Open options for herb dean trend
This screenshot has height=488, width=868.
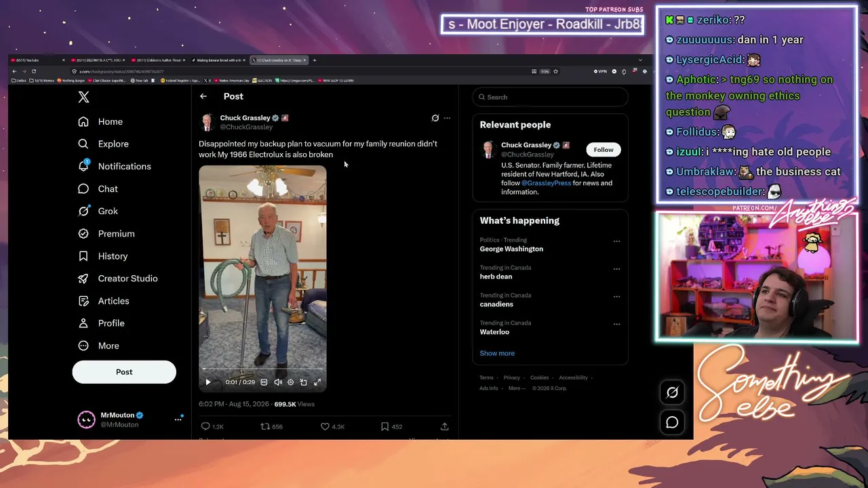pos(616,269)
